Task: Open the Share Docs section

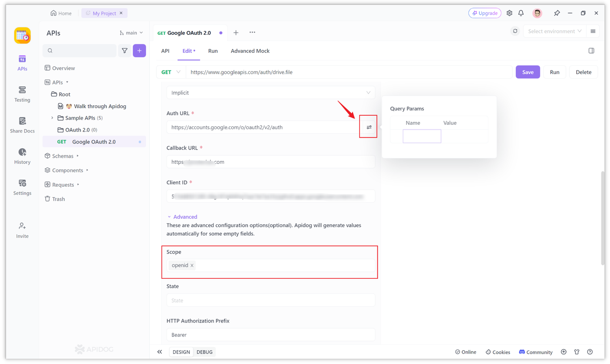Action: tap(22, 125)
